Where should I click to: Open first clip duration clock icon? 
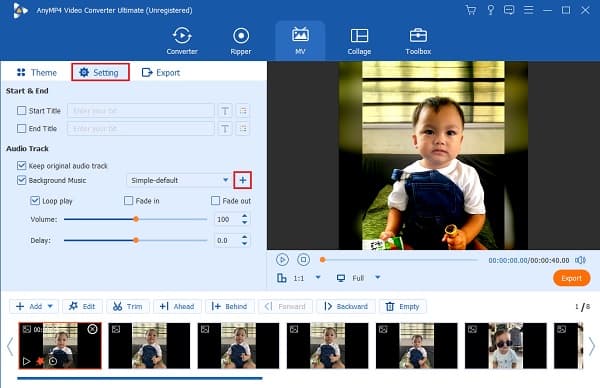tap(53, 361)
